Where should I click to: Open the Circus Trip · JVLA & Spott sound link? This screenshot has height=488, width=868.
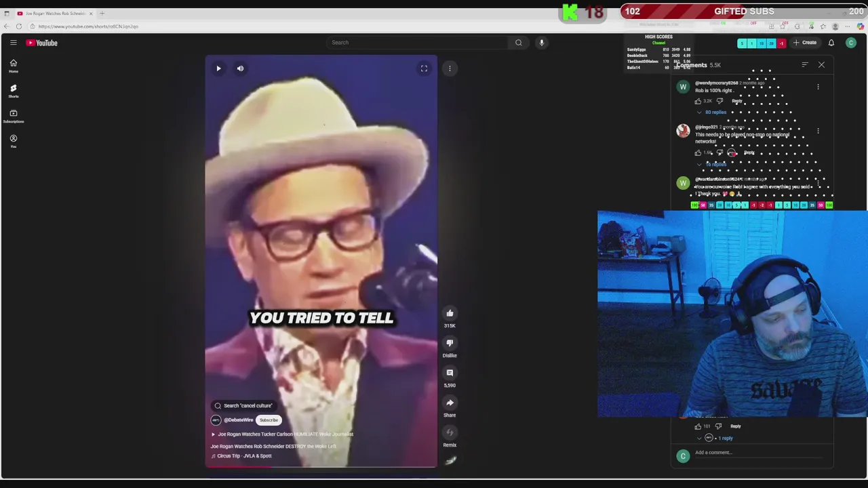pyautogui.click(x=241, y=456)
